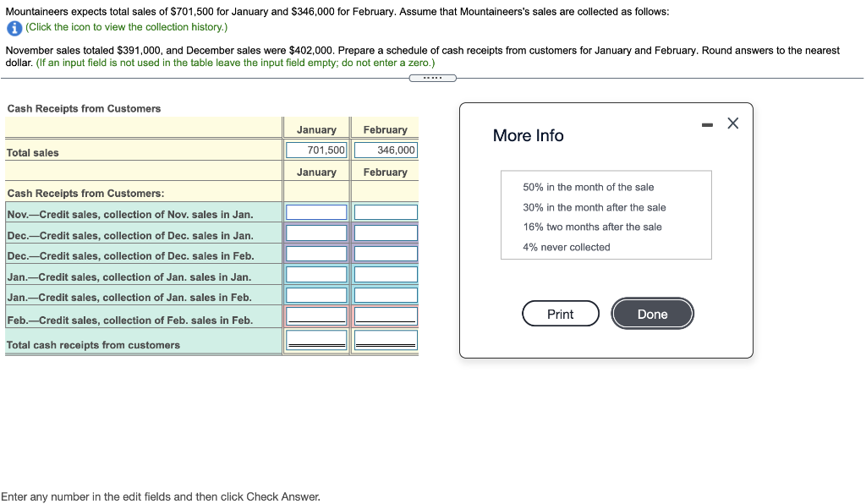Click February field for Dec. sales collected in Jan.
Screen dimensions: 866x504
point(386,233)
